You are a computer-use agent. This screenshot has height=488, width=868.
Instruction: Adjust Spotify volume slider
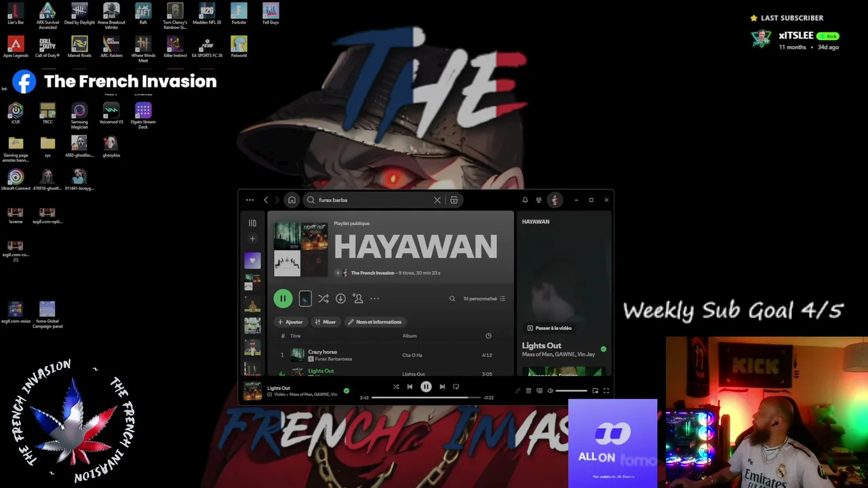click(571, 391)
